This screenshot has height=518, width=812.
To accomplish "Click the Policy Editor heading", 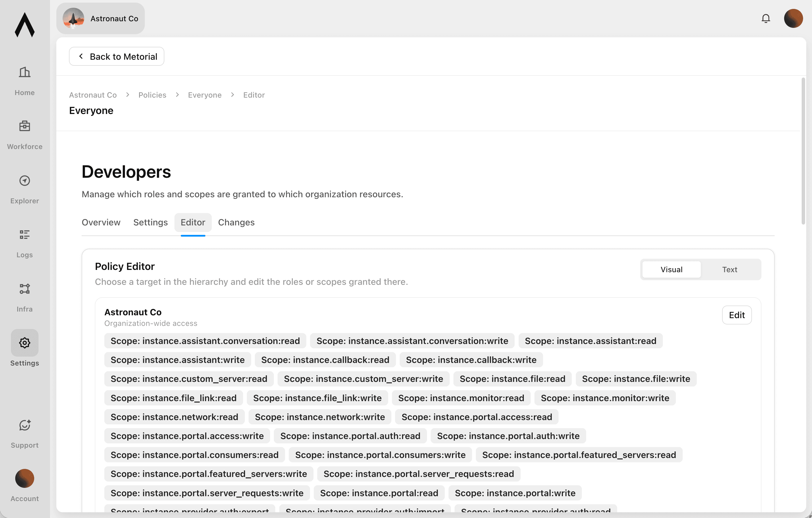I will pyautogui.click(x=125, y=266).
